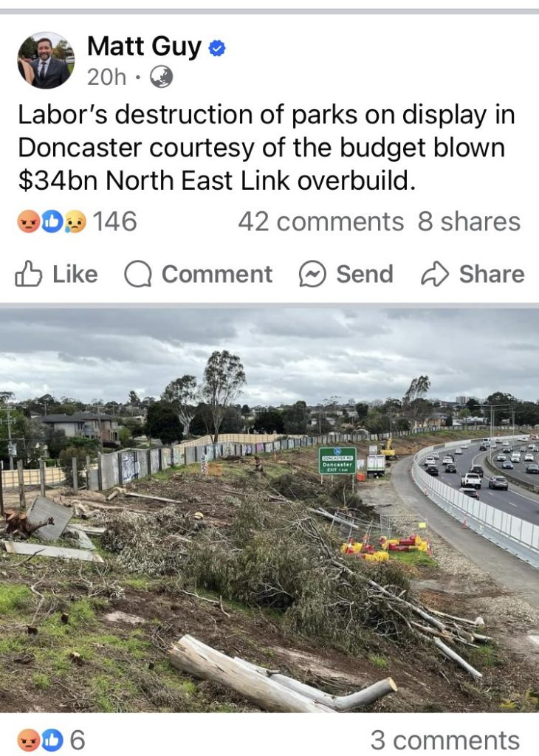Open the Doncaster roadworks photo
The image size is (539, 756).
(x=269, y=511)
